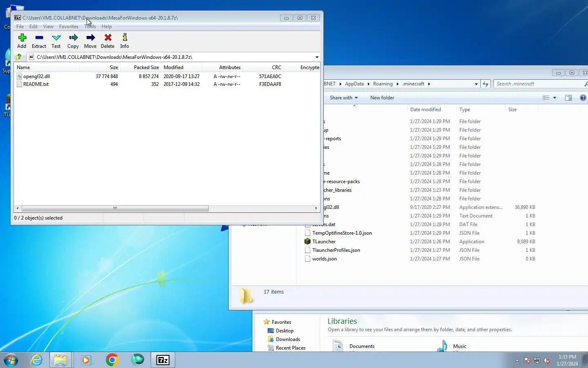The height and width of the screenshot is (368, 588).
Task: Toggle the Explorer preview pane
Action: pyautogui.click(x=568, y=98)
